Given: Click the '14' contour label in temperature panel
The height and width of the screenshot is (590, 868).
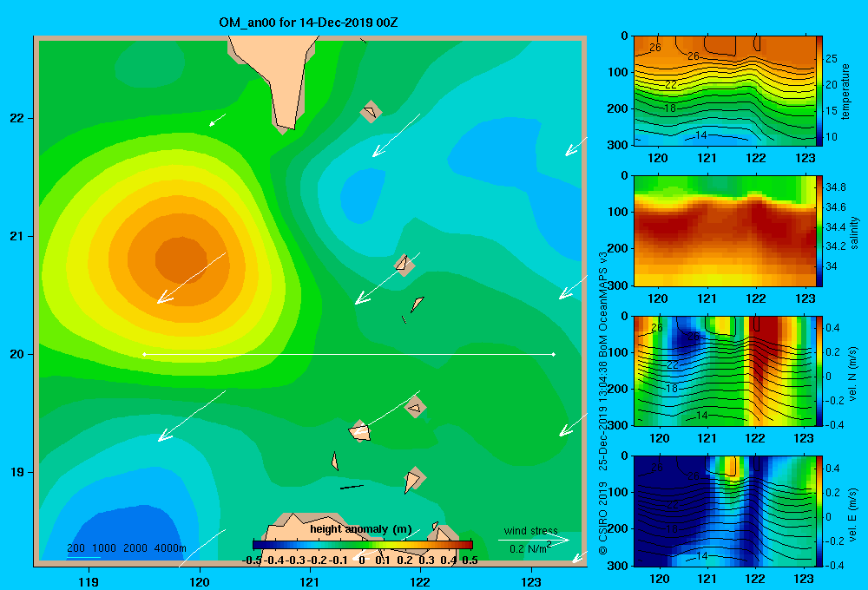Looking at the screenshot, I should [x=700, y=135].
